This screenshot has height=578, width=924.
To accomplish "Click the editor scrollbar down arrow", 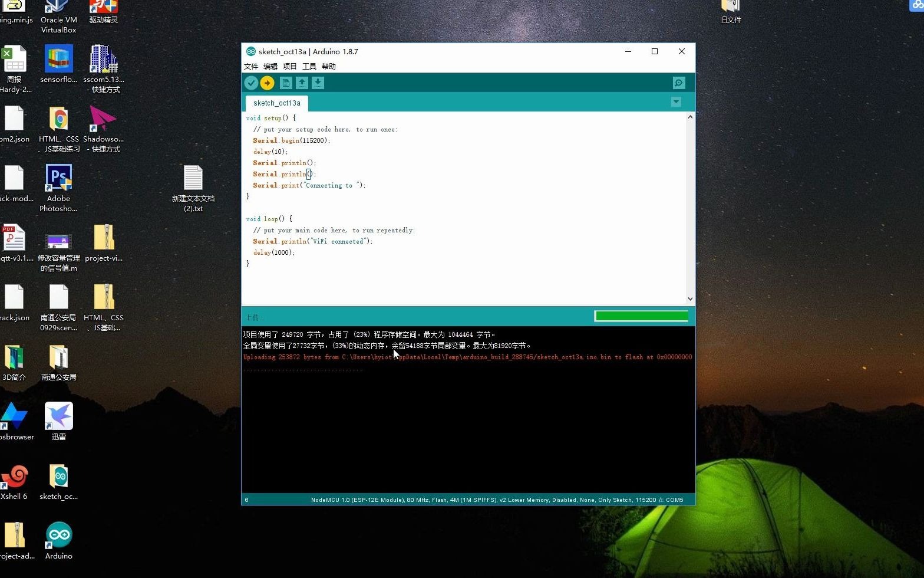I will 690,299.
